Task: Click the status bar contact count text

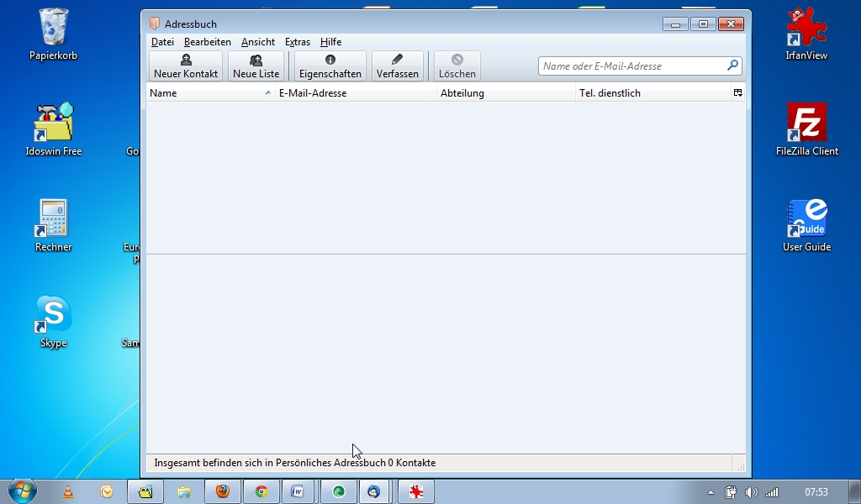Action: (x=295, y=463)
